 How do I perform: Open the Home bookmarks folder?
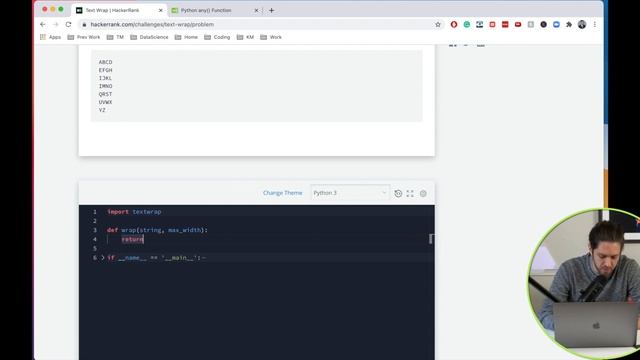click(x=186, y=37)
